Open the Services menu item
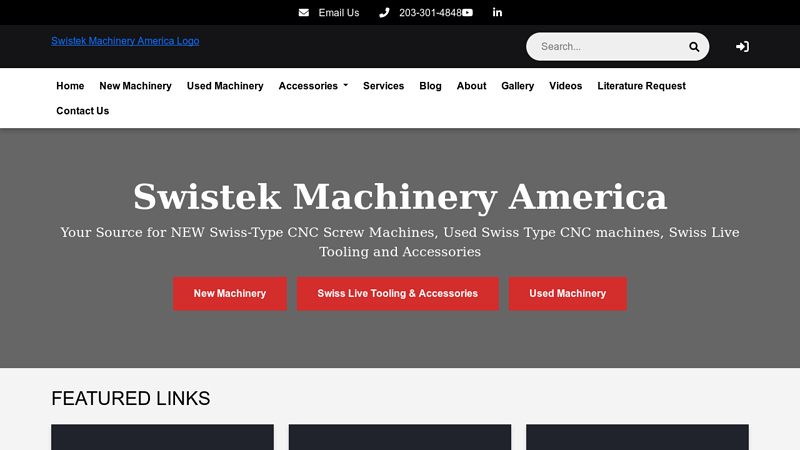The width and height of the screenshot is (800, 450). [384, 86]
